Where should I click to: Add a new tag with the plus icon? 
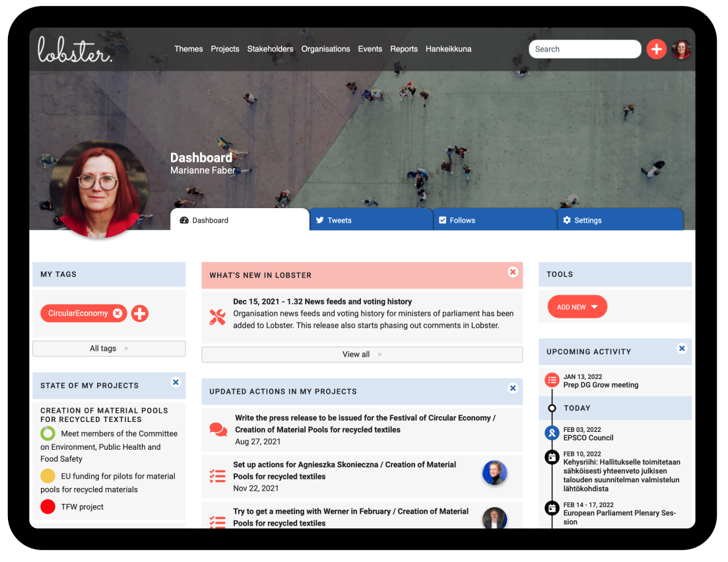pos(140,314)
